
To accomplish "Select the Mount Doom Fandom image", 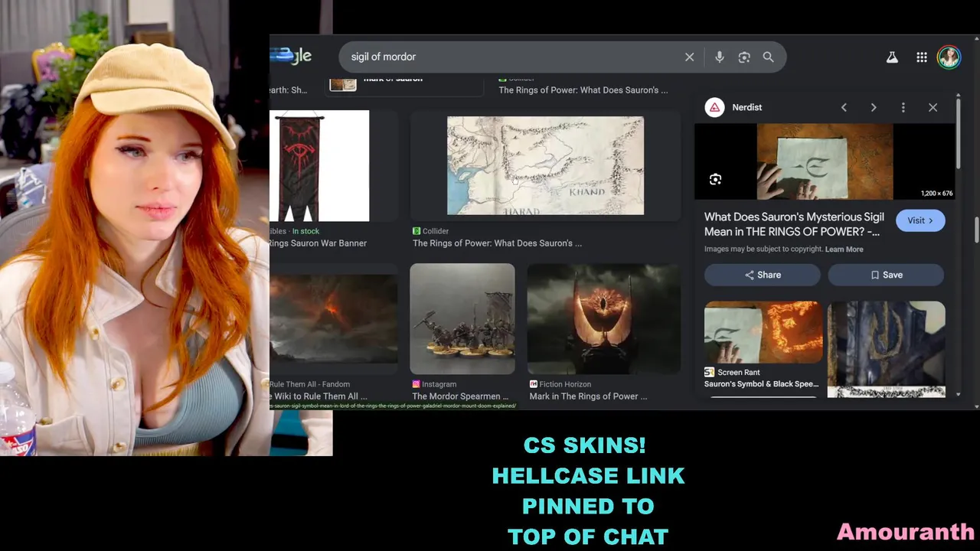I will click(x=334, y=318).
